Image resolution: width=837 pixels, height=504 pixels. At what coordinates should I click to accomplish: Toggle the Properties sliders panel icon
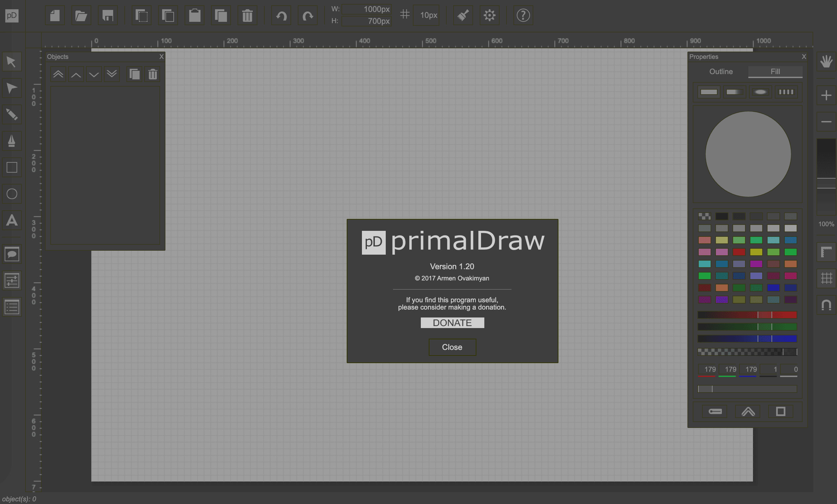[12, 280]
